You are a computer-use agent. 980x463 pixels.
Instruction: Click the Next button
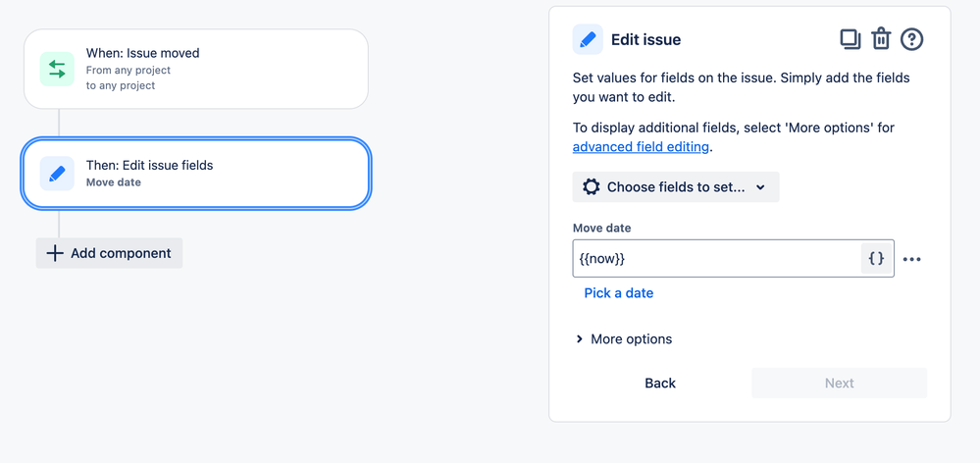coord(839,384)
